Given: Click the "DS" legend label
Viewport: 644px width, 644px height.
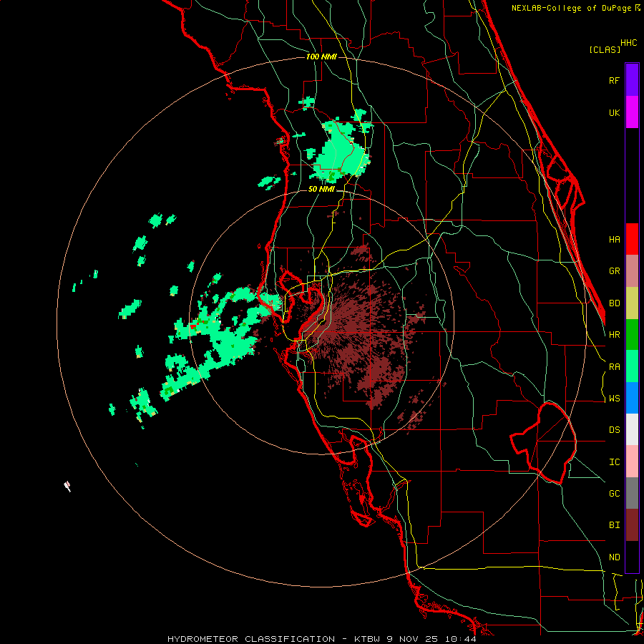Looking at the screenshot, I should coord(614,430).
